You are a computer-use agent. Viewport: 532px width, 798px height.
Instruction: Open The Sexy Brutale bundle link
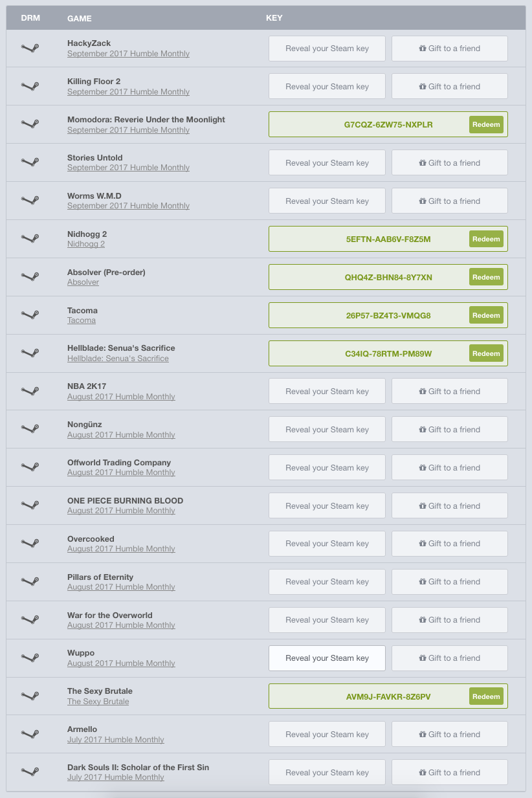(x=98, y=702)
